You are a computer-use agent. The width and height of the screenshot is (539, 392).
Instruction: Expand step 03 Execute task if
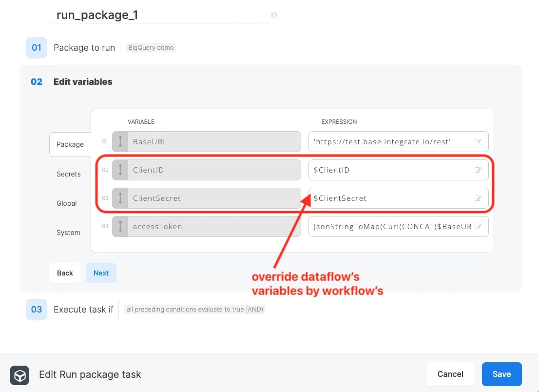[x=83, y=310]
